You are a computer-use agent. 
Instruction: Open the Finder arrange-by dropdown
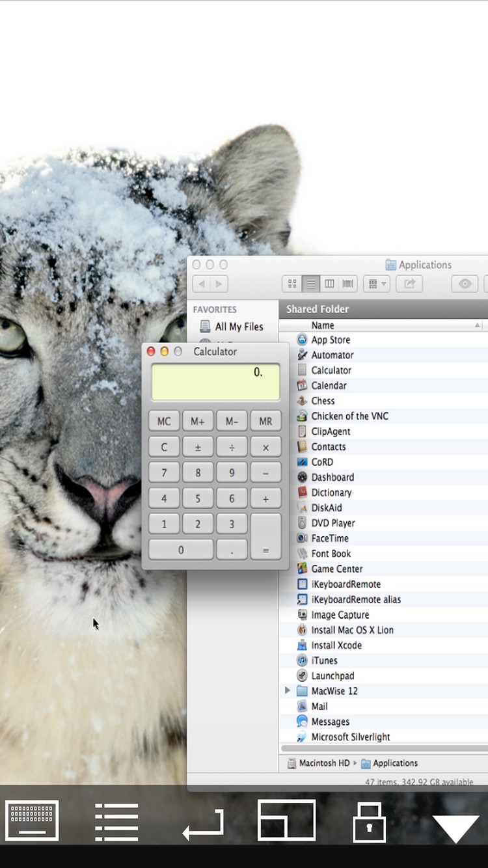tap(377, 284)
